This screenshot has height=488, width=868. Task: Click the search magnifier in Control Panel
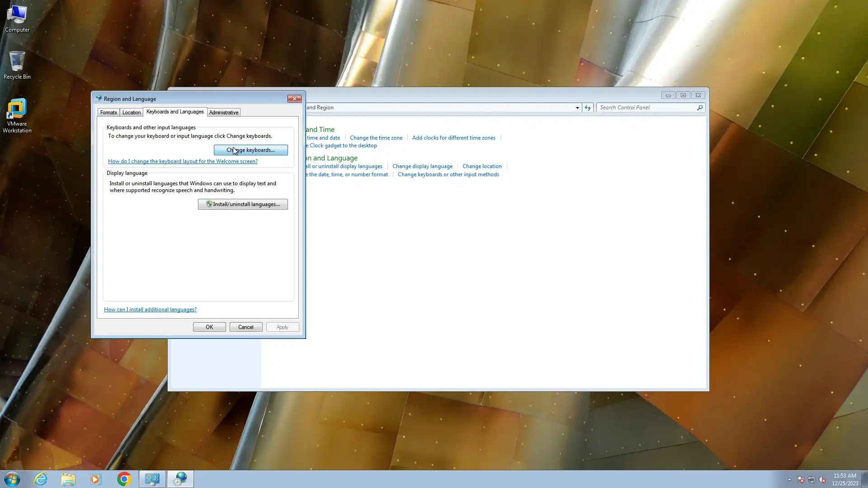coord(699,108)
